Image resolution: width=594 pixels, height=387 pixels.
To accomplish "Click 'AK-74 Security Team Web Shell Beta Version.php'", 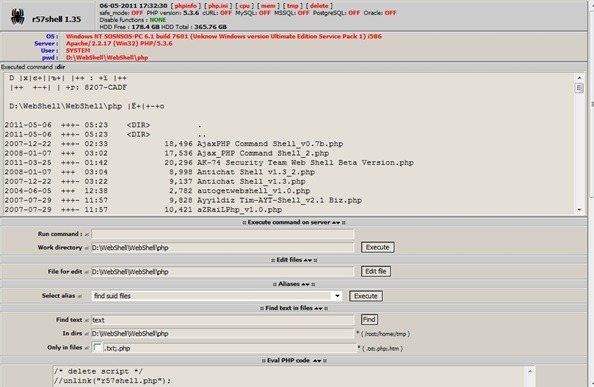I will coord(305,163).
